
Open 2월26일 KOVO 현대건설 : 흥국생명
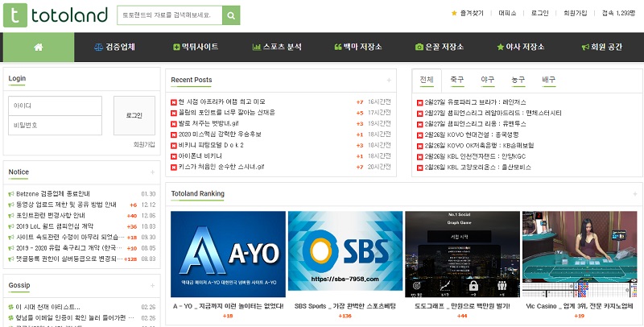point(472,135)
